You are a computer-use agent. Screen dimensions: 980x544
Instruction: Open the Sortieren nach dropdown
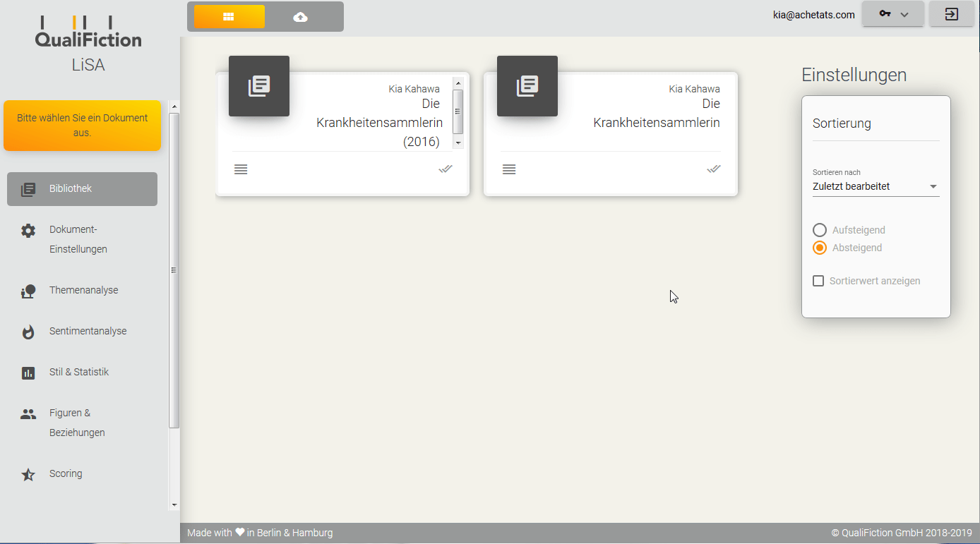pos(876,187)
